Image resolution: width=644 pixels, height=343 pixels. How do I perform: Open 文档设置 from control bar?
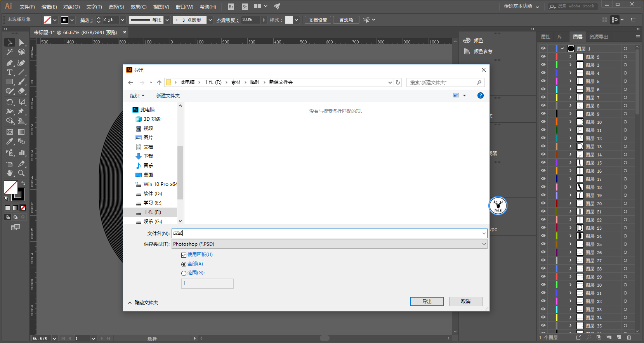(x=318, y=20)
